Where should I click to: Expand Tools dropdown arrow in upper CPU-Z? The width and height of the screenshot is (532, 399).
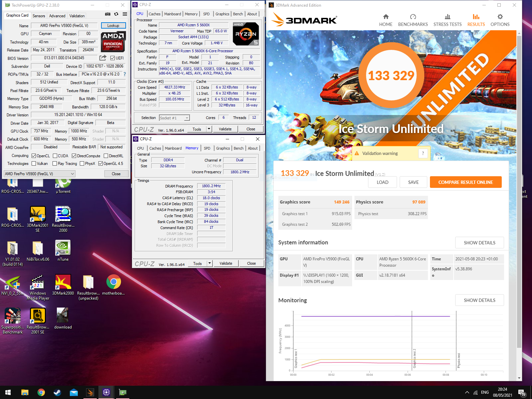(x=209, y=129)
